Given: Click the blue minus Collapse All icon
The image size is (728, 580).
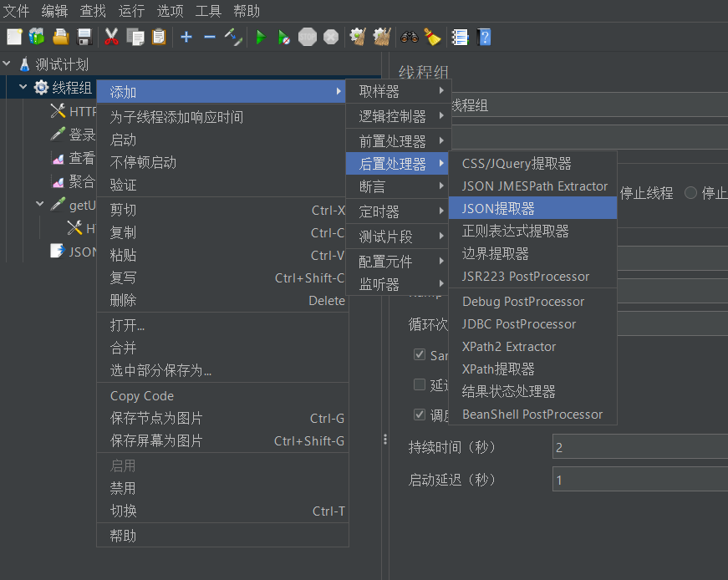Looking at the screenshot, I should 210,37.
